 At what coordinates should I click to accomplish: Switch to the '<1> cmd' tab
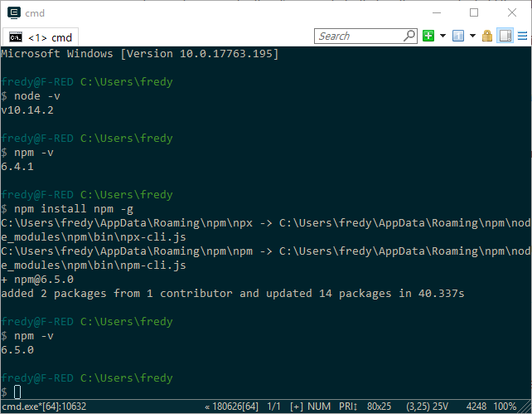(50, 37)
